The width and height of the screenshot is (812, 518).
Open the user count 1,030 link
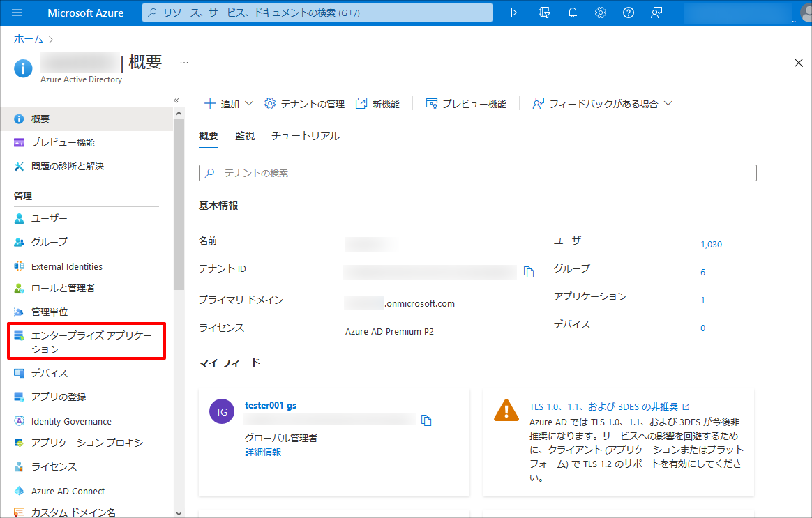point(711,244)
